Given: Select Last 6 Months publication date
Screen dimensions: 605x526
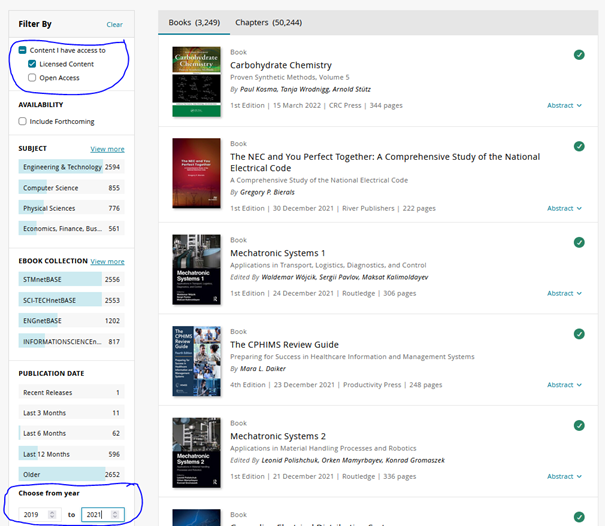Looking at the screenshot, I should tap(71, 433).
